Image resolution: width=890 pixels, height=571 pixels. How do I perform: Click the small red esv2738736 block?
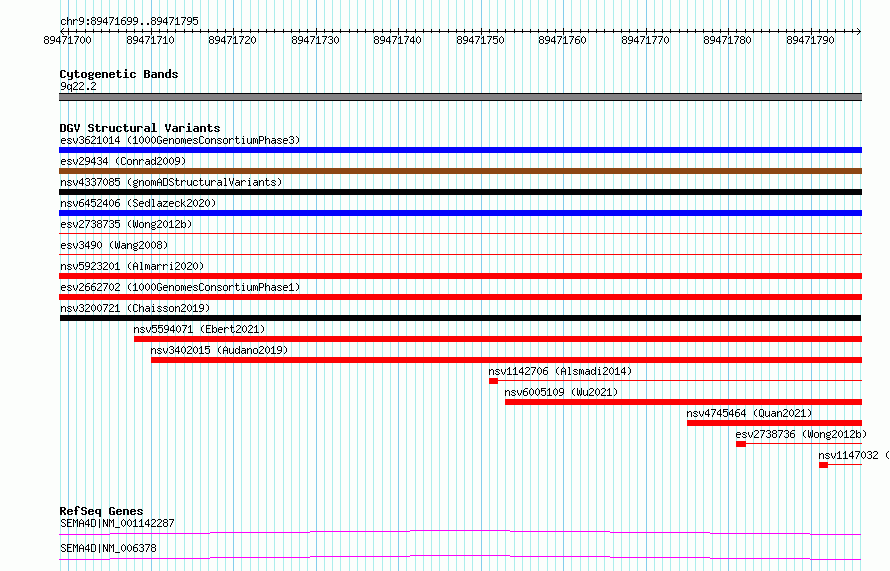click(x=741, y=444)
